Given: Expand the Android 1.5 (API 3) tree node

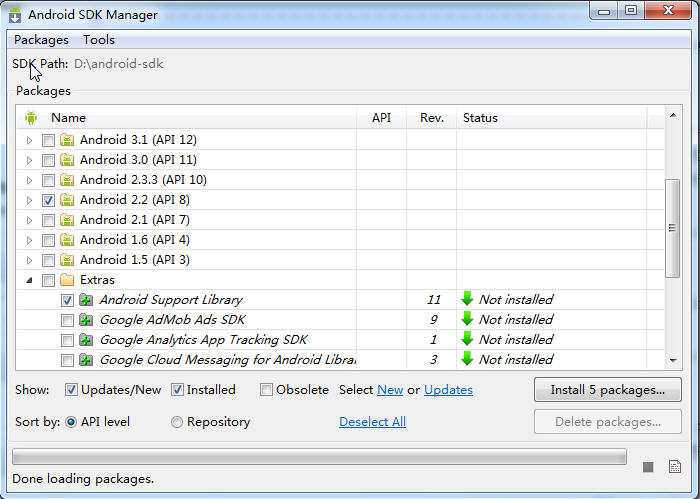Looking at the screenshot, I should click(29, 260).
